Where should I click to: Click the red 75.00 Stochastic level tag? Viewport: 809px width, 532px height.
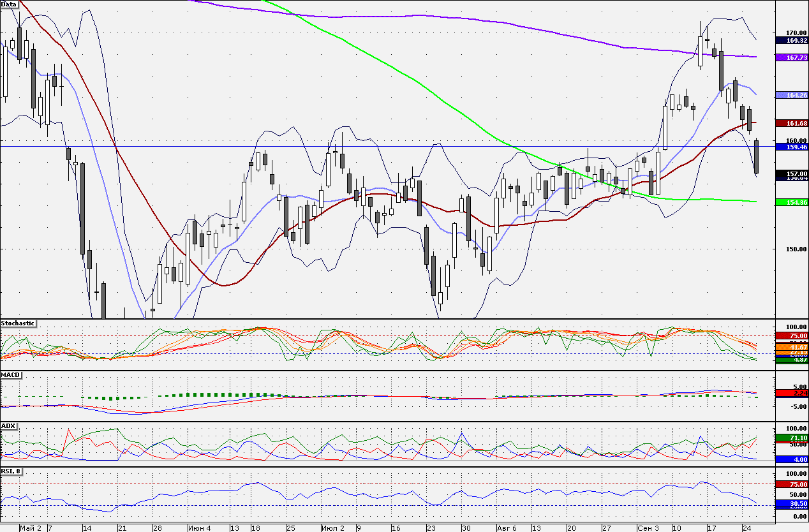pyautogui.click(x=792, y=336)
